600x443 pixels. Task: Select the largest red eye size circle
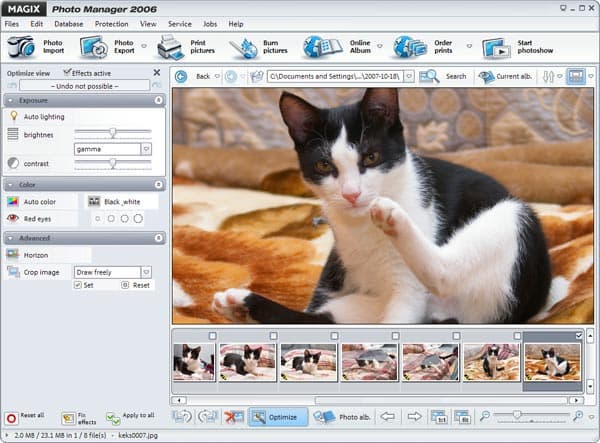click(138, 218)
